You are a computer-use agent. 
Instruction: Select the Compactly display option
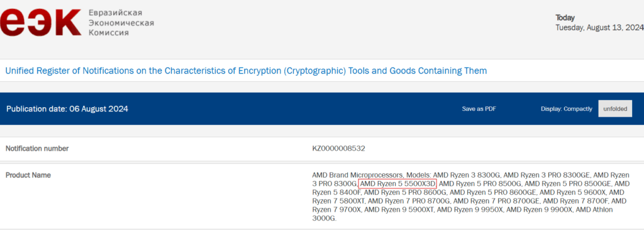578,109
